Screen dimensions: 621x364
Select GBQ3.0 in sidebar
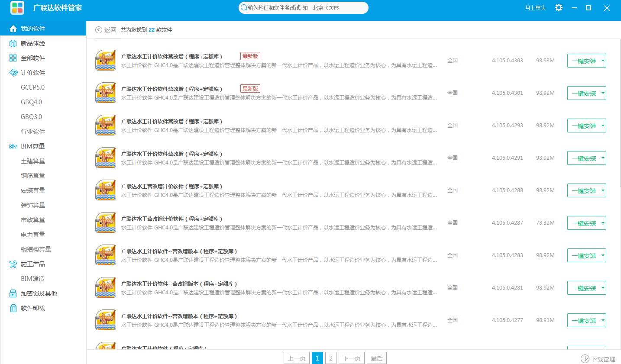pos(31,117)
